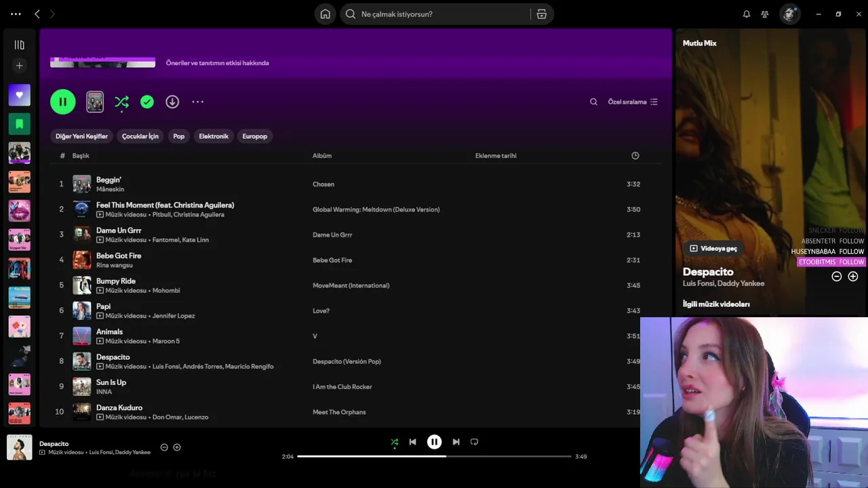The height and width of the screenshot is (488, 868).
Task: Open Jennifer Lopez artist link
Action: point(174,316)
